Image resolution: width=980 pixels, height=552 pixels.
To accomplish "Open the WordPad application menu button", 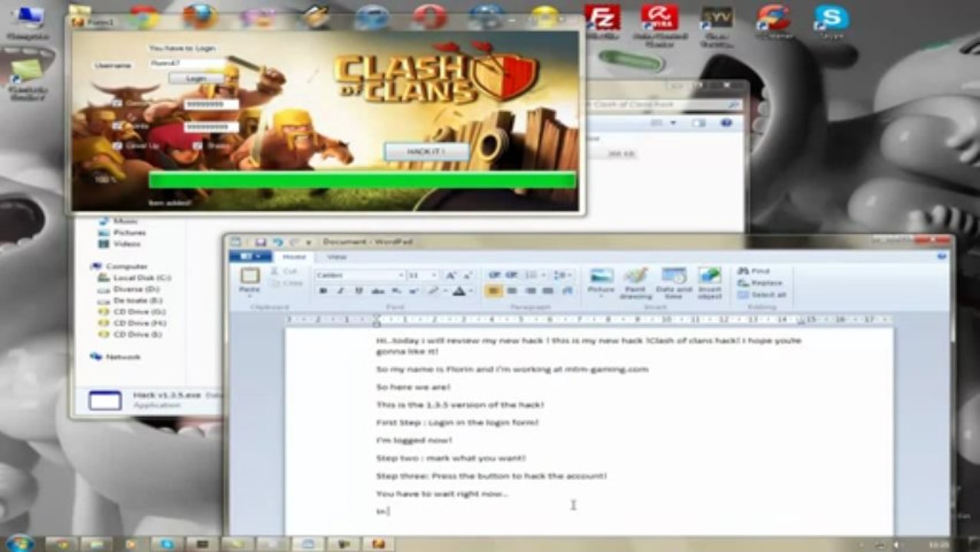I will [250, 257].
